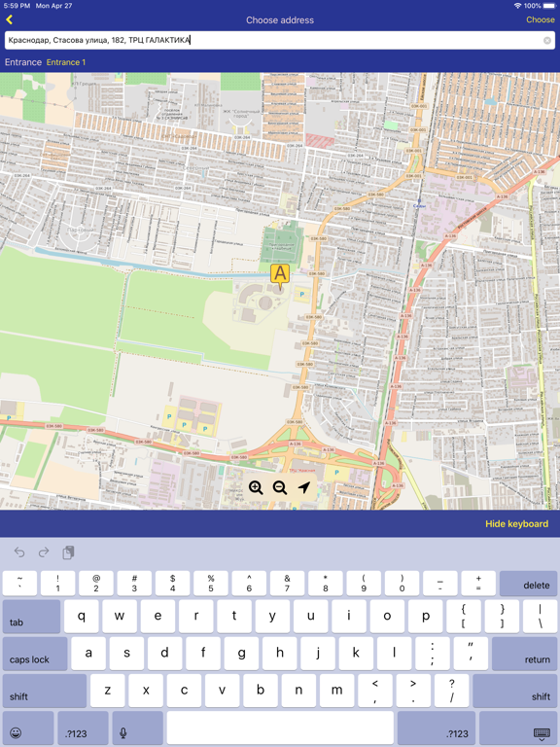Tap the number 8 key
Image resolution: width=560 pixels, height=747 pixels.
click(x=326, y=584)
